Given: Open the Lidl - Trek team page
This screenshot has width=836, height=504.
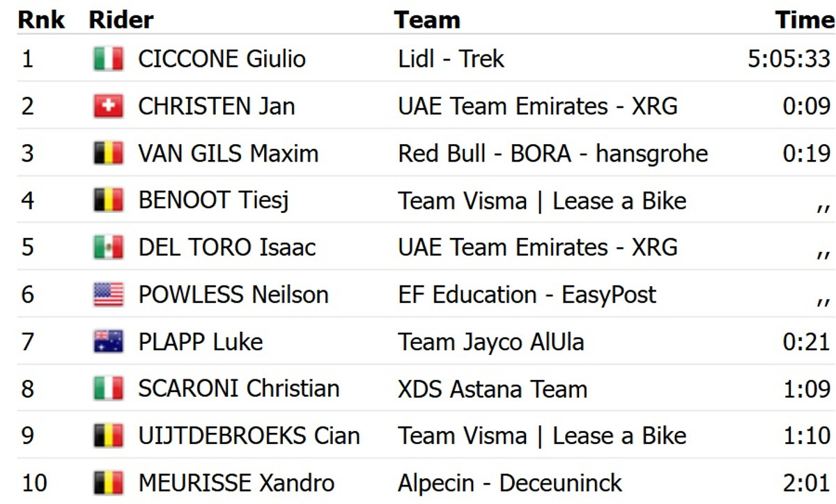Looking at the screenshot, I should tap(451, 59).
